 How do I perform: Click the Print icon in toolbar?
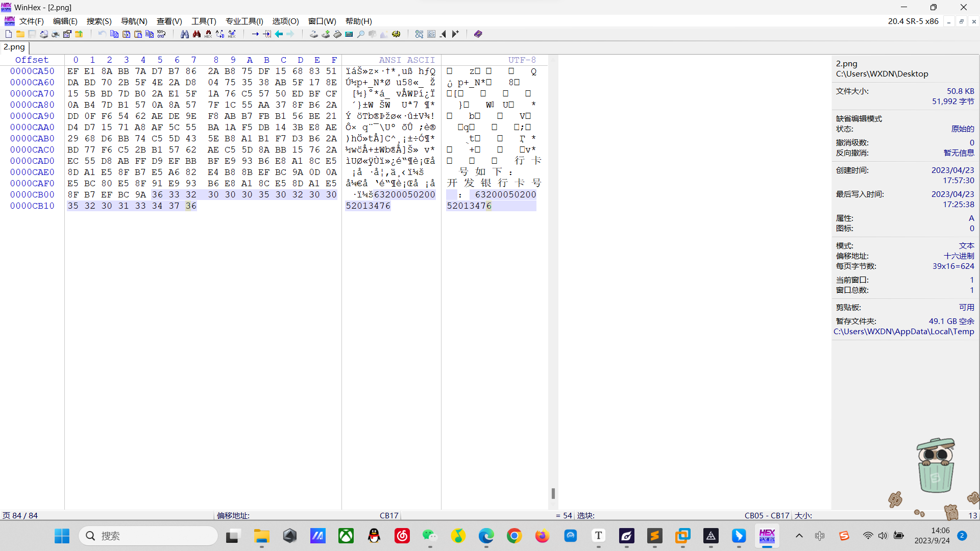tap(55, 34)
